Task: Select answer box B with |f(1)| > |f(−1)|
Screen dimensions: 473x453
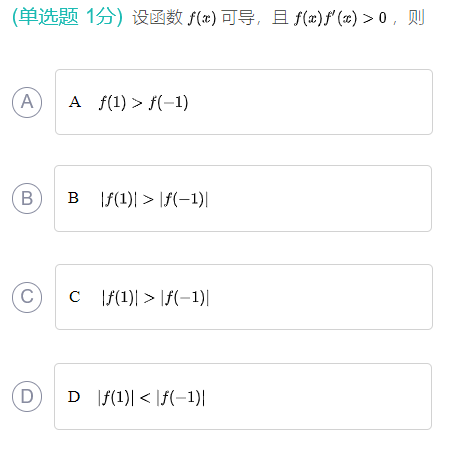Action: click(x=243, y=198)
